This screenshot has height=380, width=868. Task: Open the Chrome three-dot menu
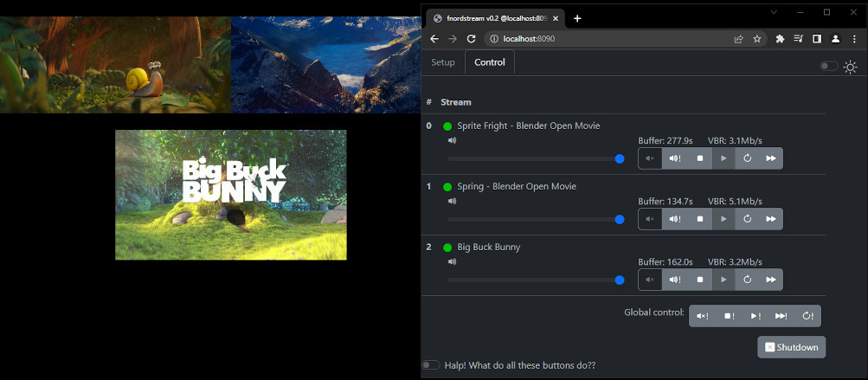855,39
